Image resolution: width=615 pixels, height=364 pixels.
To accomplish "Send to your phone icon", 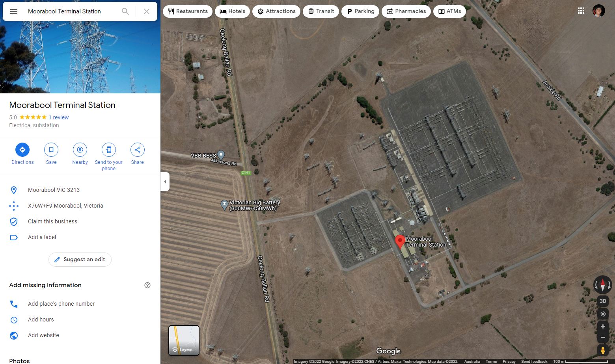I will [x=109, y=150].
